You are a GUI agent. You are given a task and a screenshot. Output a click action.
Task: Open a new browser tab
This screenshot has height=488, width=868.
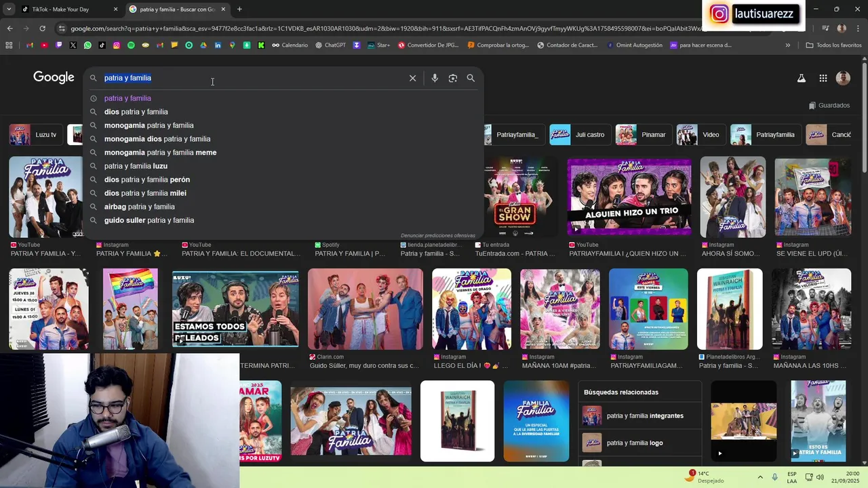point(239,9)
